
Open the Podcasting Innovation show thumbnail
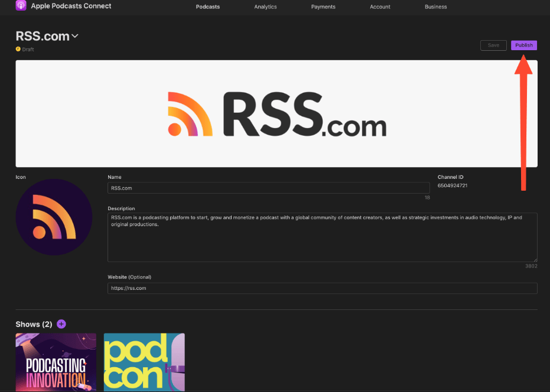coord(56,362)
